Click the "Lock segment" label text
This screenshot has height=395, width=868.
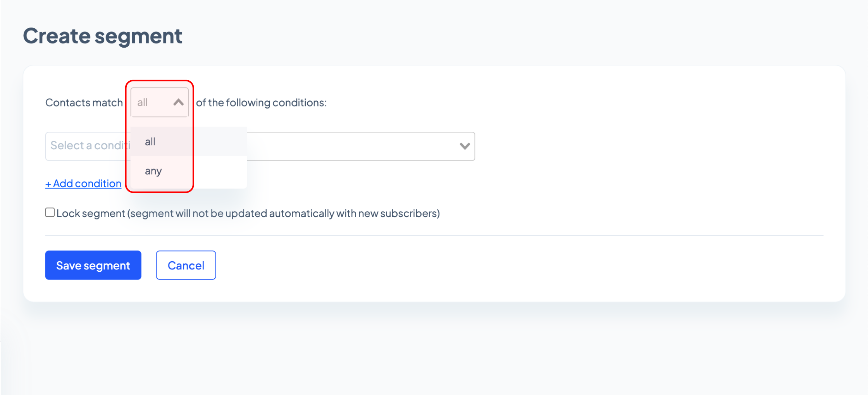point(91,214)
